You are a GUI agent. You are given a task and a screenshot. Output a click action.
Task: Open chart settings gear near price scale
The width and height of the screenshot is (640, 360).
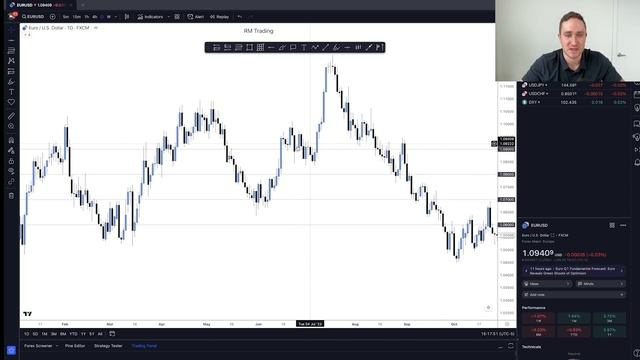tap(507, 324)
